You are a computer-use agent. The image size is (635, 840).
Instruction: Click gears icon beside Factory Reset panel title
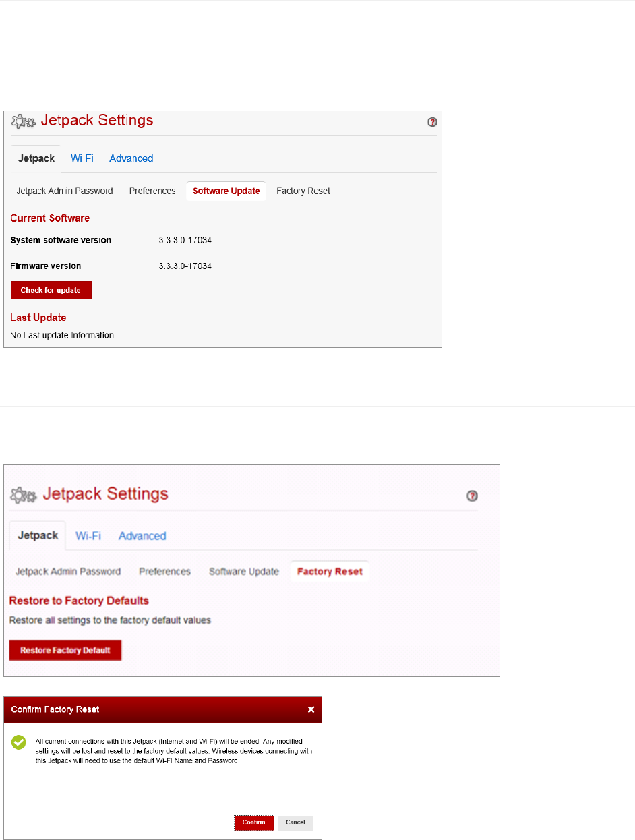[x=24, y=496]
